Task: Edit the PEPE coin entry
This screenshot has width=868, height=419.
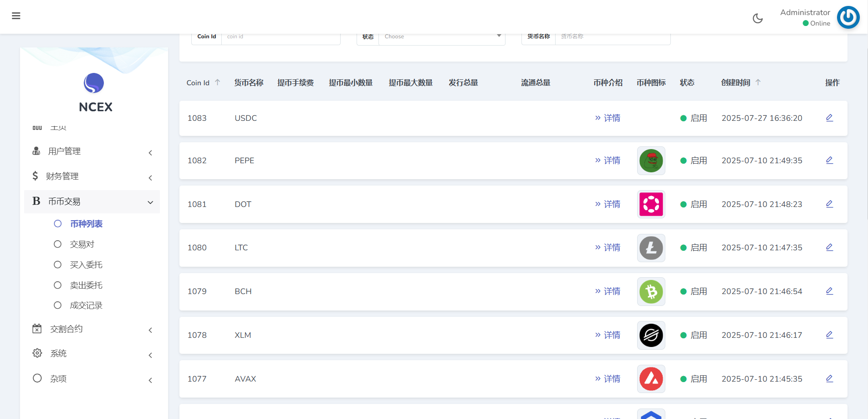Action: pyautogui.click(x=829, y=160)
